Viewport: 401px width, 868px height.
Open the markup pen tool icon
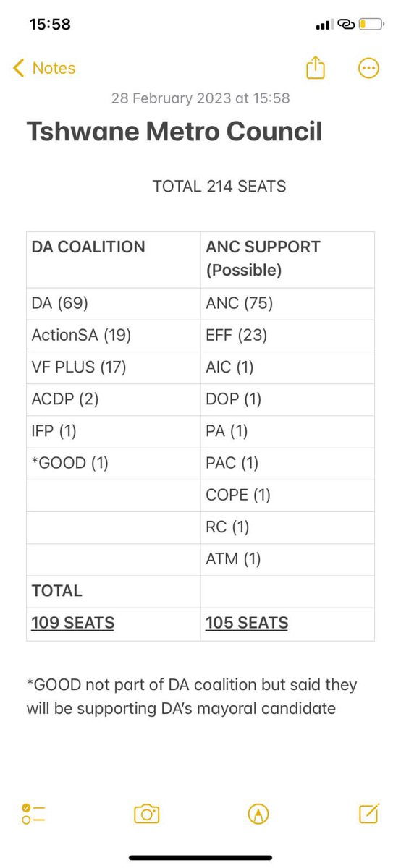tap(258, 814)
